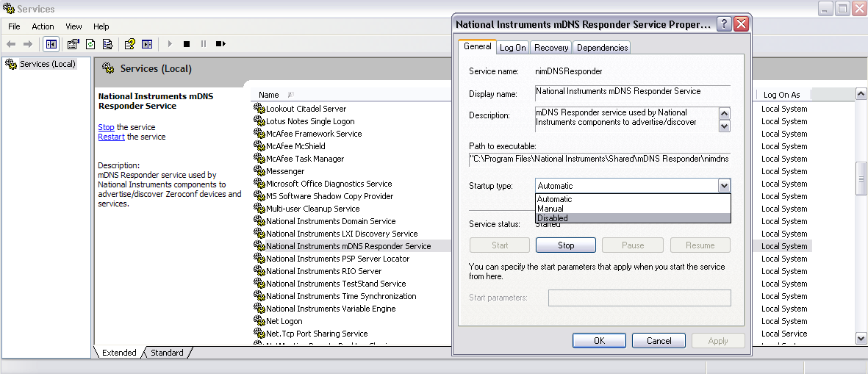Click the gear icon beside MS Software Shadow Copy Provider
Screen dimensions: 868x374
(x=259, y=196)
